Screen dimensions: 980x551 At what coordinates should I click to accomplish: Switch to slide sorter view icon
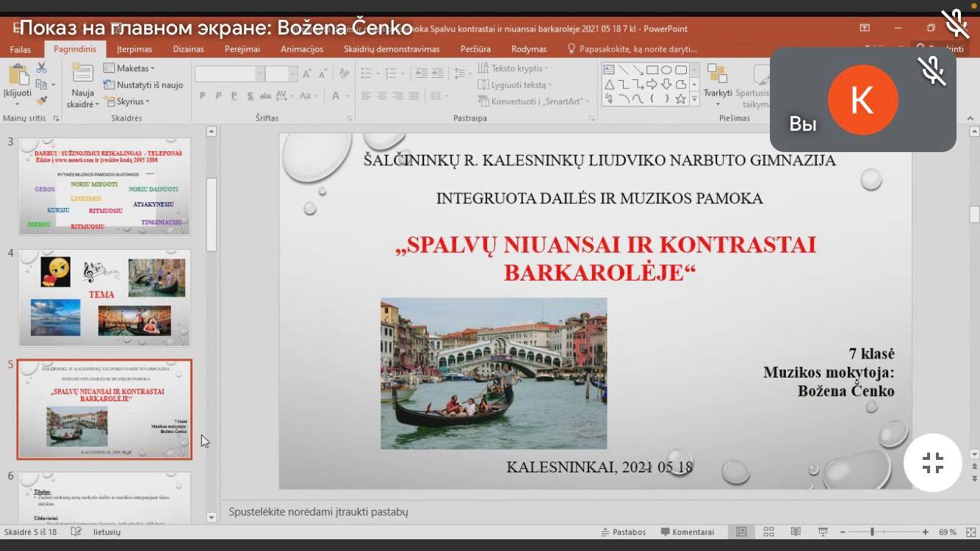(x=768, y=532)
